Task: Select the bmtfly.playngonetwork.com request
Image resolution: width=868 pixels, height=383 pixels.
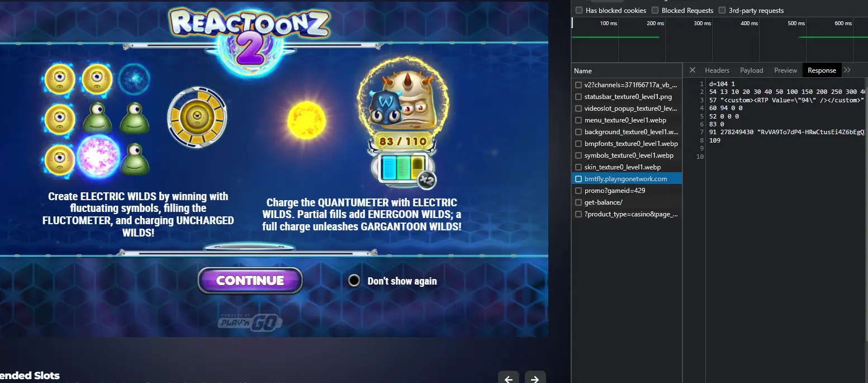Action: pos(627,179)
